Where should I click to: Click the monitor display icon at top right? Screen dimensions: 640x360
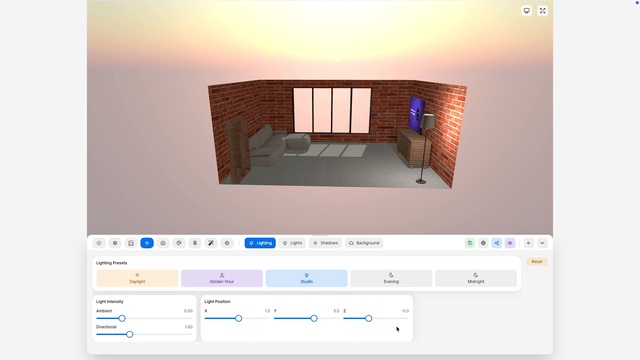[527, 11]
